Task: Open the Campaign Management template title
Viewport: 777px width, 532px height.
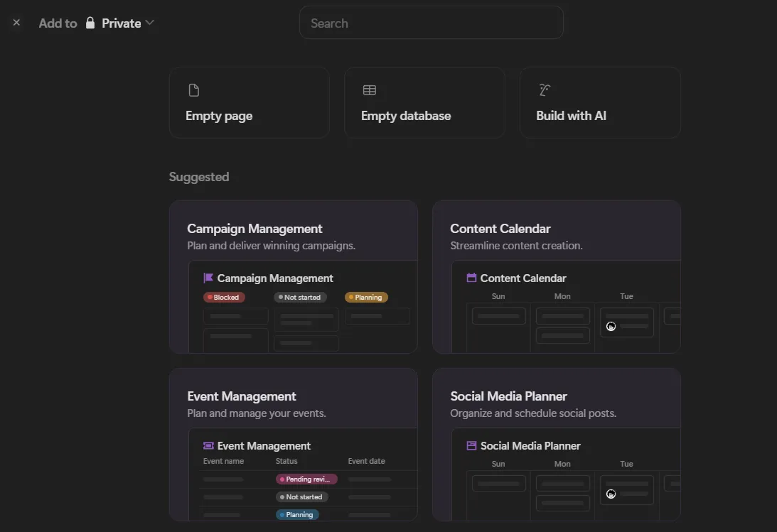Action: point(254,229)
